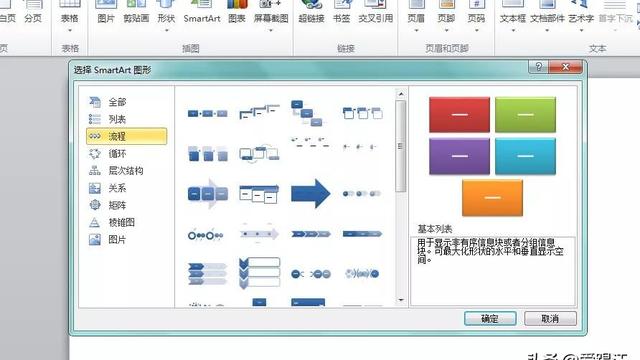Insert a 图片 picture from the ribbon
This screenshot has height=360, width=640.
[106, 12]
